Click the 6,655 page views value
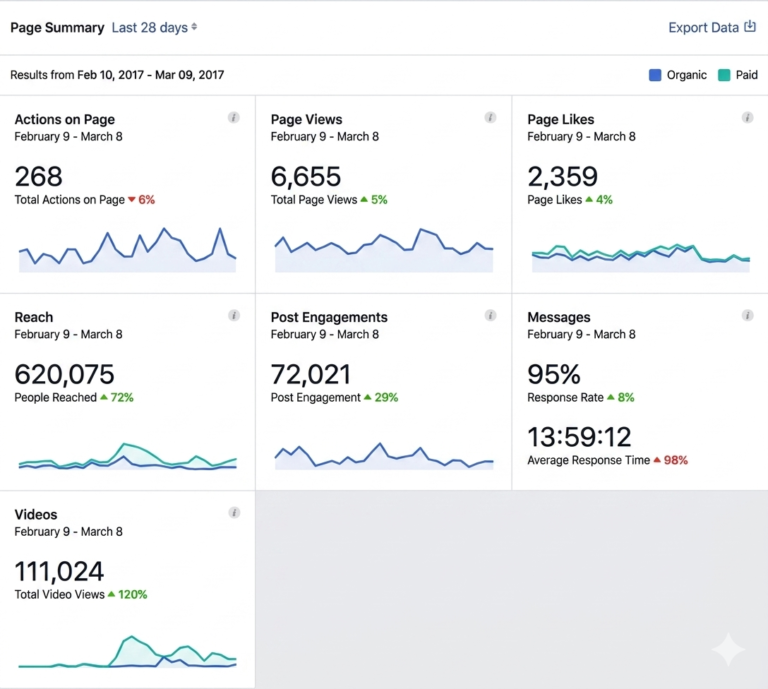The width and height of the screenshot is (768, 689). pyautogui.click(x=306, y=177)
